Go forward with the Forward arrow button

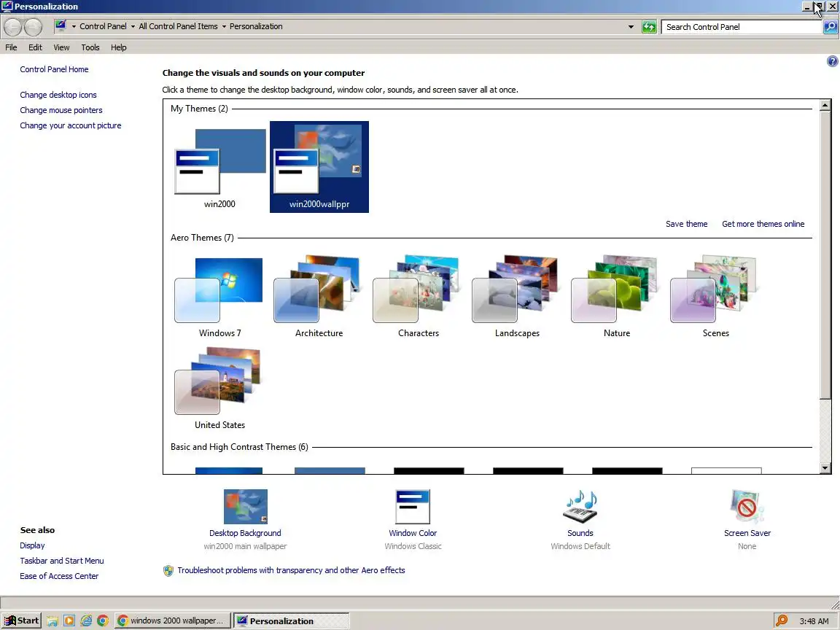tap(33, 27)
